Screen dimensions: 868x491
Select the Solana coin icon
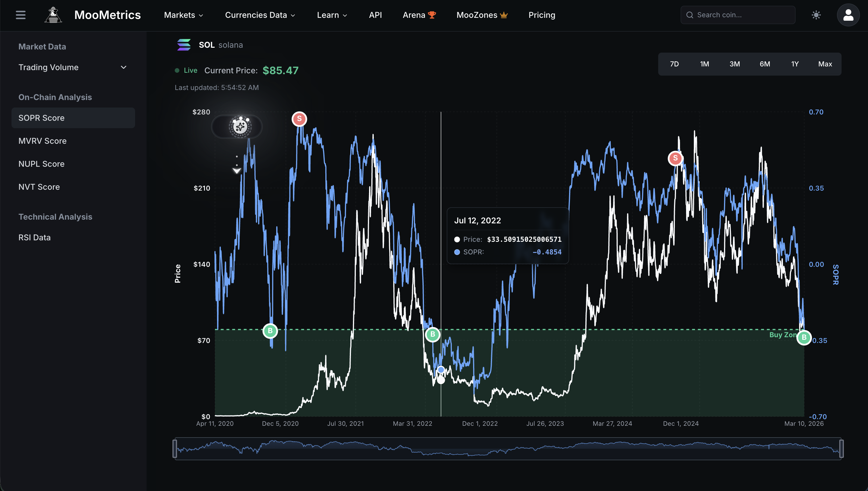click(x=184, y=45)
